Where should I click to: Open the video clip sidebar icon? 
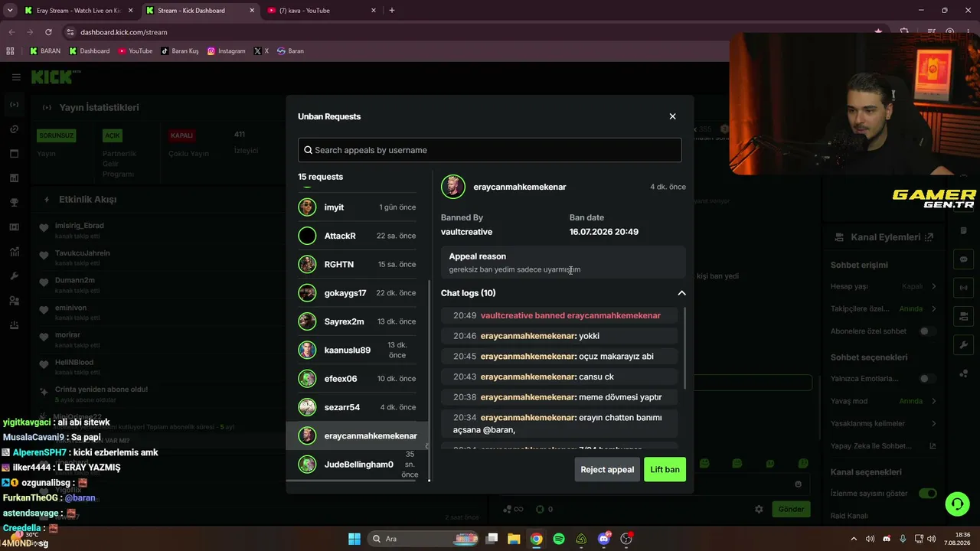(15, 227)
